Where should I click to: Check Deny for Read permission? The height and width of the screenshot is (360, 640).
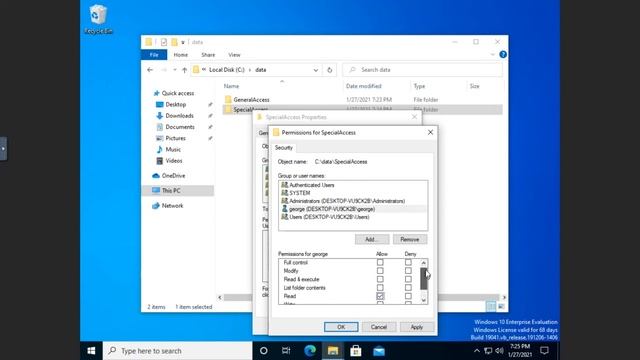(x=408, y=296)
